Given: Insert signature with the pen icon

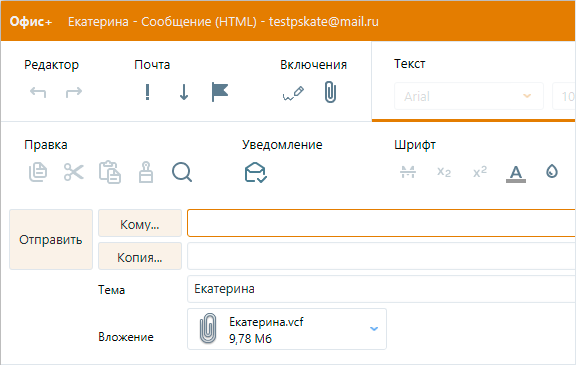Looking at the screenshot, I should (x=293, y=93).
